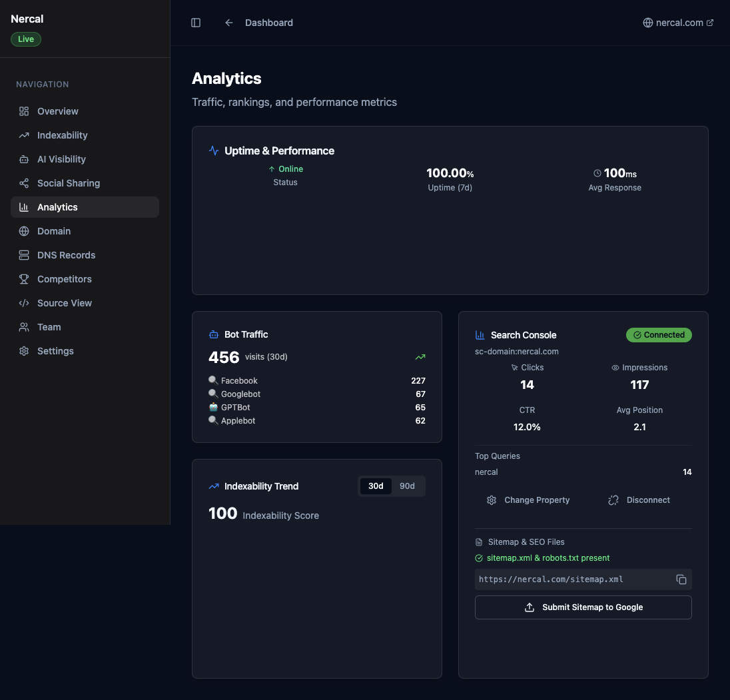730x700 pixels.
Task: Open the Domain page
Action: [x=85, y=231]
